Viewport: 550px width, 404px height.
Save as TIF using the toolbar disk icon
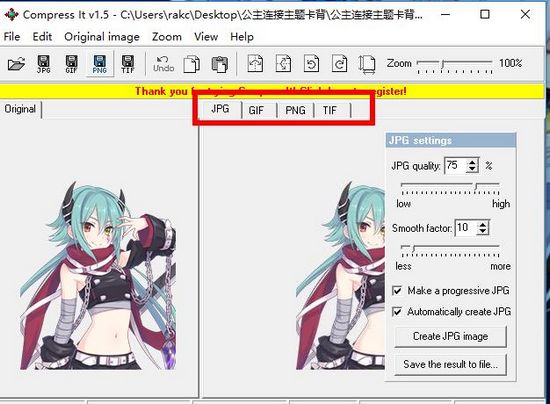coord(128,64)
